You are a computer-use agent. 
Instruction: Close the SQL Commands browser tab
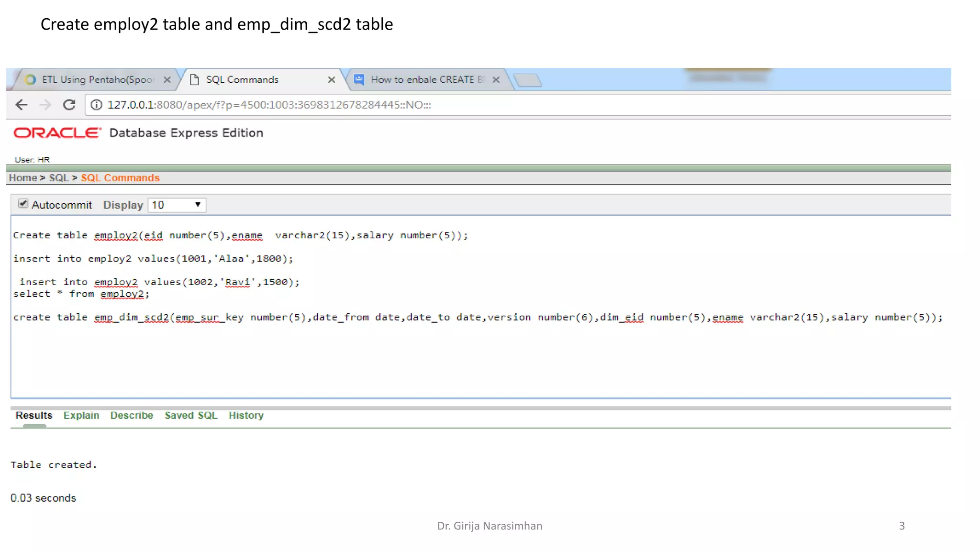tap(331, 80)
